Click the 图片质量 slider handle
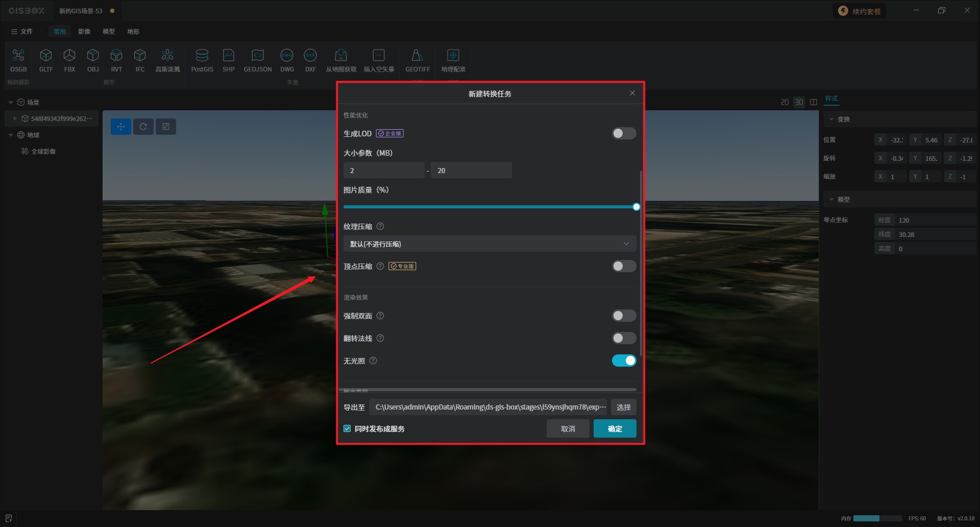Screen dimensions: 980x527 coord(636,207)
